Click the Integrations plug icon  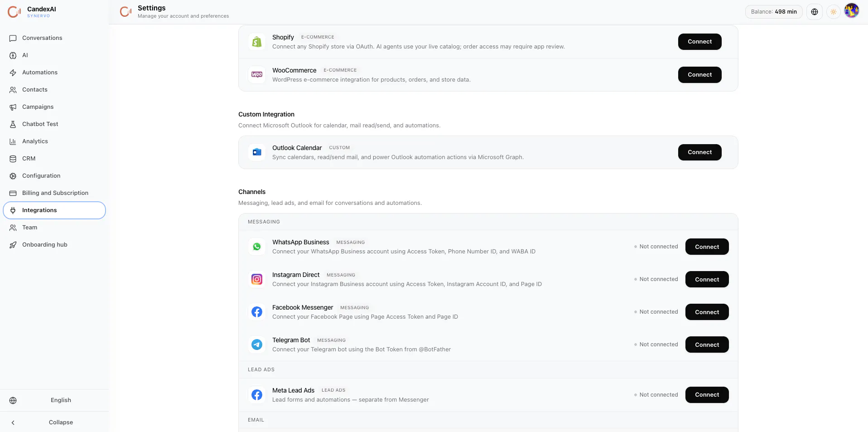tap(13, 210)
